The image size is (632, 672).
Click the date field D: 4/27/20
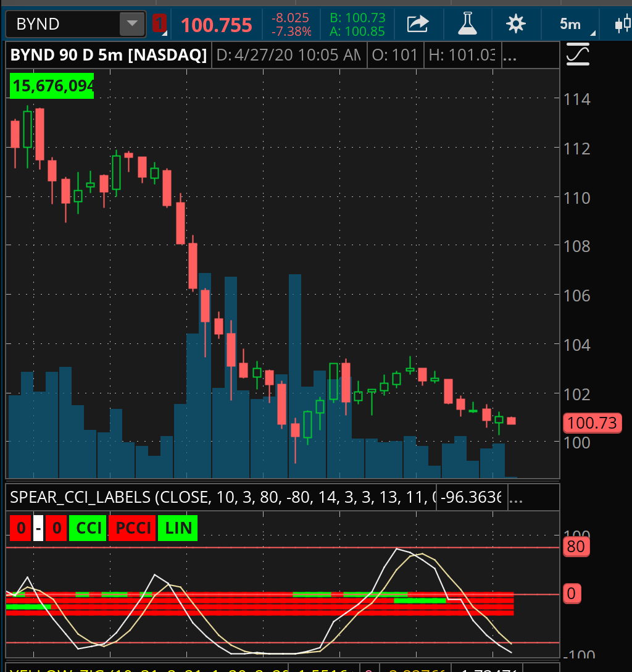click(x=289, y=55)
